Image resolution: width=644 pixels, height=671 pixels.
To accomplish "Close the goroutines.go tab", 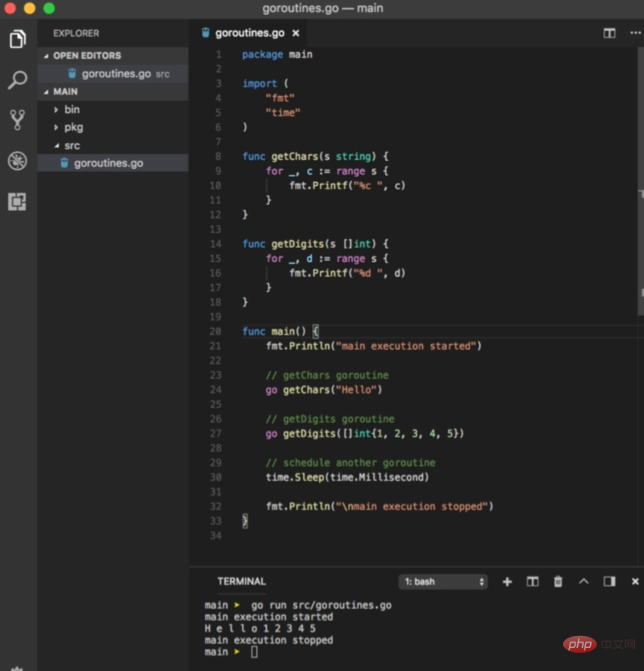I will tap(295, 33).
